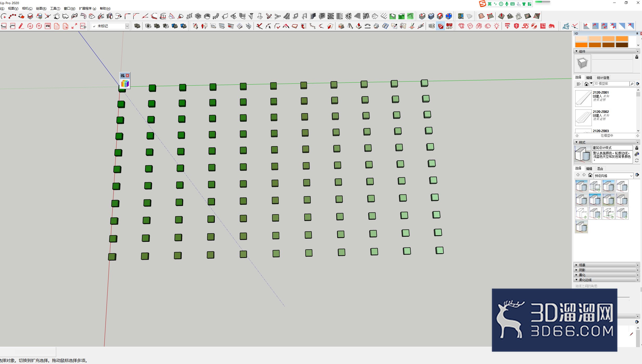Open the 相机(C) menu
Viewport: 642px width, 364px height.
[x=27, y=9]
